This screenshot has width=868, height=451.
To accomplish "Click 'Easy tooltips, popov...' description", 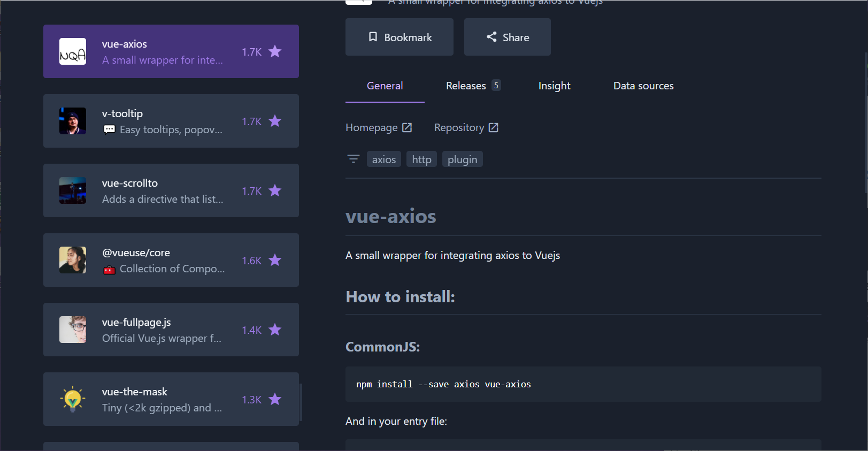I will [171, 129].
